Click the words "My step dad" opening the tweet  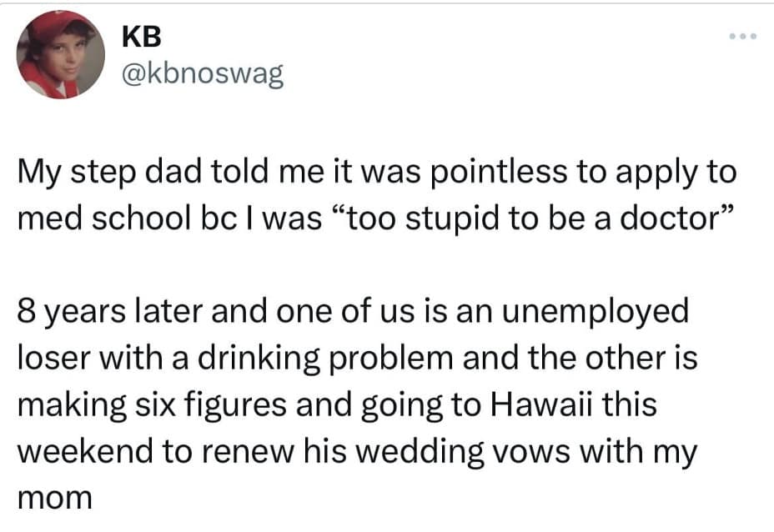pyautogui.click(x=100, y=173)
